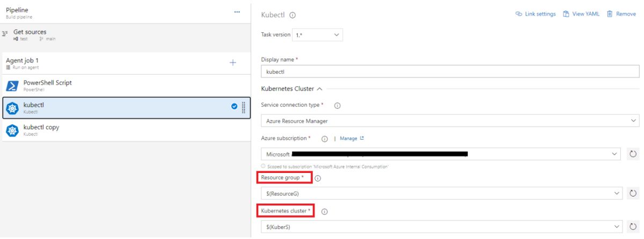Show info for Resource group
Screen dimensions: 644x239
click(317, 179)
